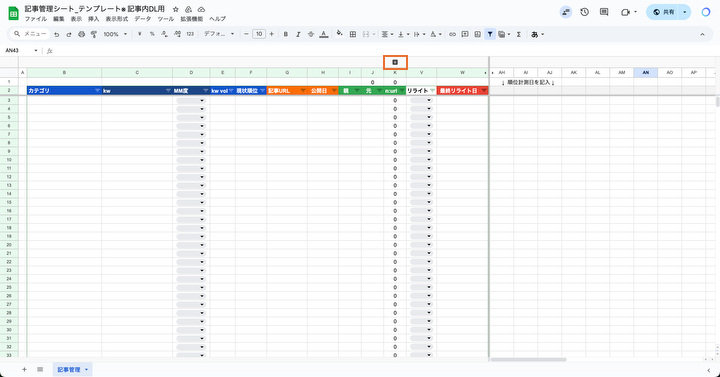
Task: Increase decimal places
Action: click(177, 34)
